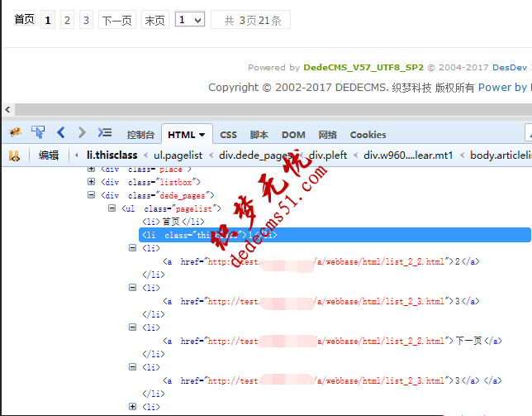This screenshot has height=416, width=532.
Task: Click the horizontal scrollbar track
Action: click(273, 109)
